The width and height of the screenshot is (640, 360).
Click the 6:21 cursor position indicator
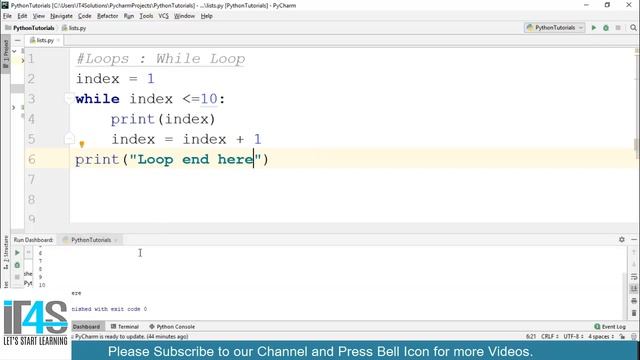tap(531, 337)
